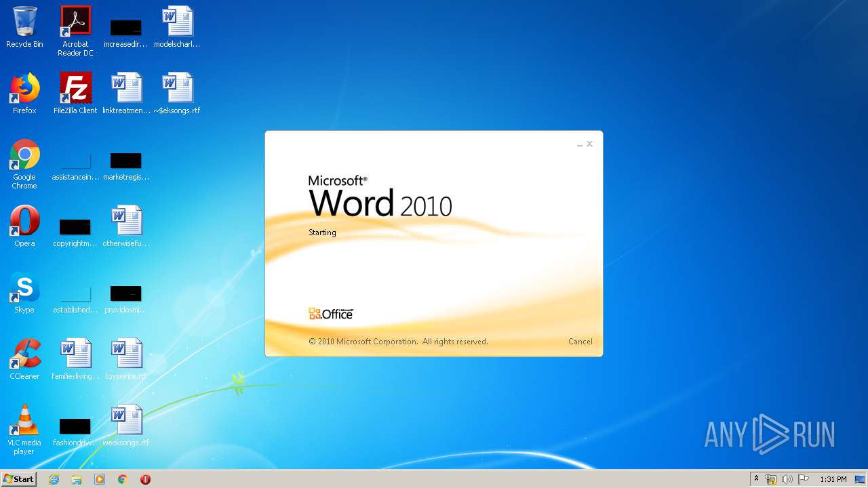Launch the Firefox desktop shortcut
Viewport: 868px width, 488px height.
click(24, 94)
